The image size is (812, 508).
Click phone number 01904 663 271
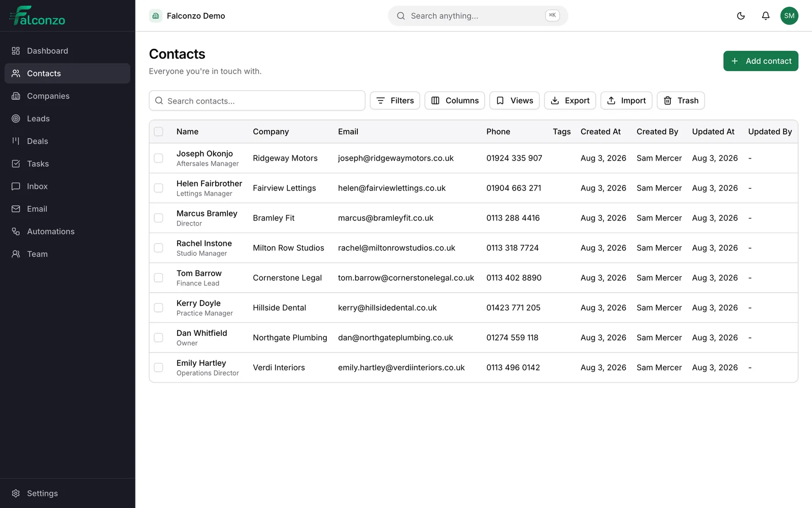point(514,188)
